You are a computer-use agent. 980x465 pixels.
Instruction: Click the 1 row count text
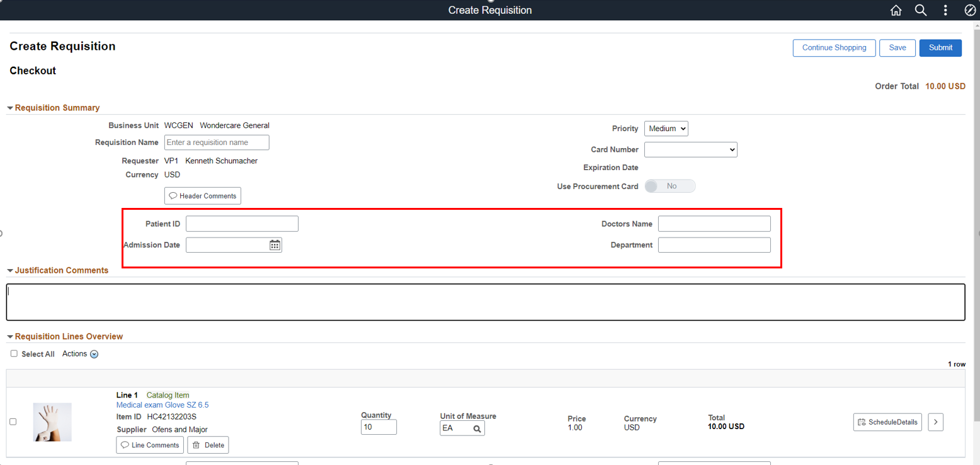[957, 364]
